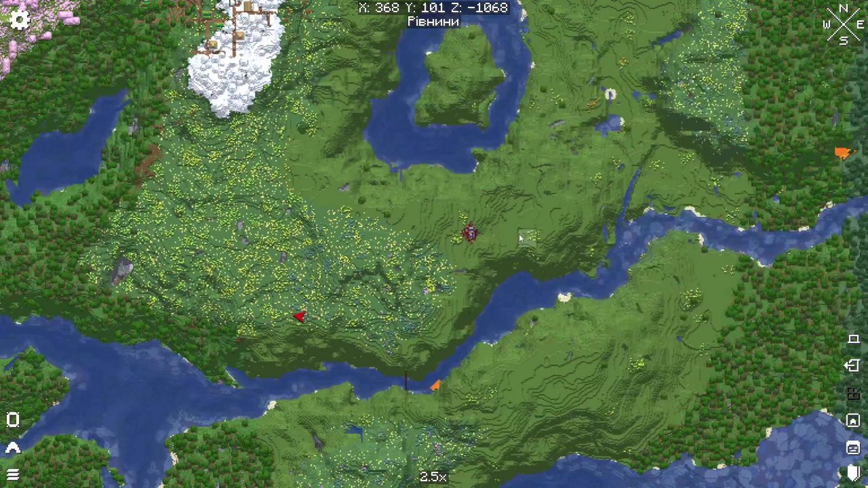The width and height of the screenshot is (868, 488).
Task: Select the orange marker near the right edge
Action: click(842, 154)
